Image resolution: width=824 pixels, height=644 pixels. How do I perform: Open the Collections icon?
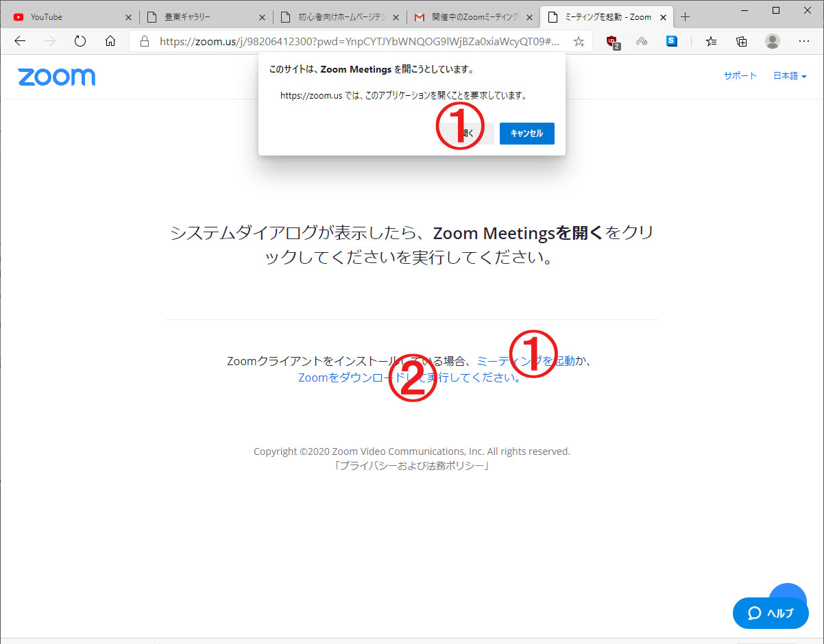[x=741, y=41]
